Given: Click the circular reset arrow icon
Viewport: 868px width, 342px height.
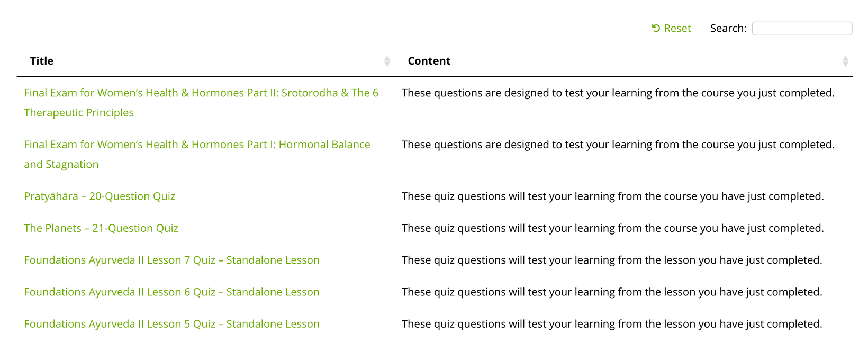Looking at the screenshot, I should tap(656, 28).
